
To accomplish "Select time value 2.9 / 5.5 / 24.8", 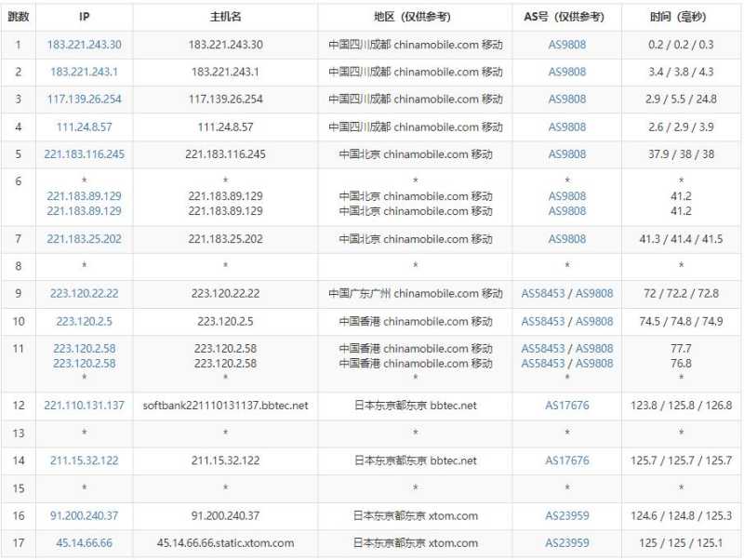I will 681,99.
